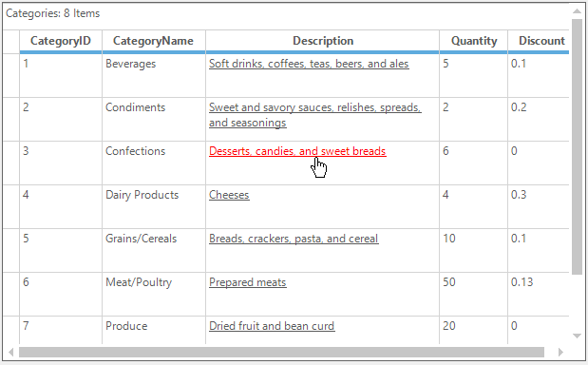The height and width of the screenshot is (365, 588).
Task: Click the 'Desserts, candies, and sweet breads' link
Action: 297,151
